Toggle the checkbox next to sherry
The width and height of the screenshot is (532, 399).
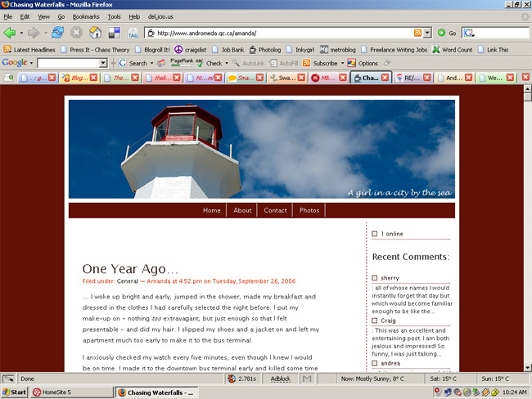tap(375, 278)
